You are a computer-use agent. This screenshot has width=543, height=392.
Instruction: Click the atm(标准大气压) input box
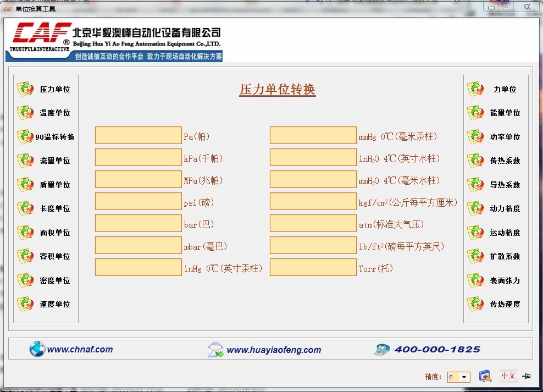click(313, 223)
